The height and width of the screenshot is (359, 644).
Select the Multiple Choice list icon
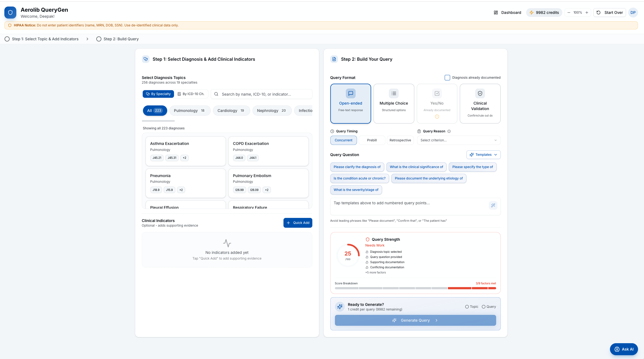tap(393, 93)
